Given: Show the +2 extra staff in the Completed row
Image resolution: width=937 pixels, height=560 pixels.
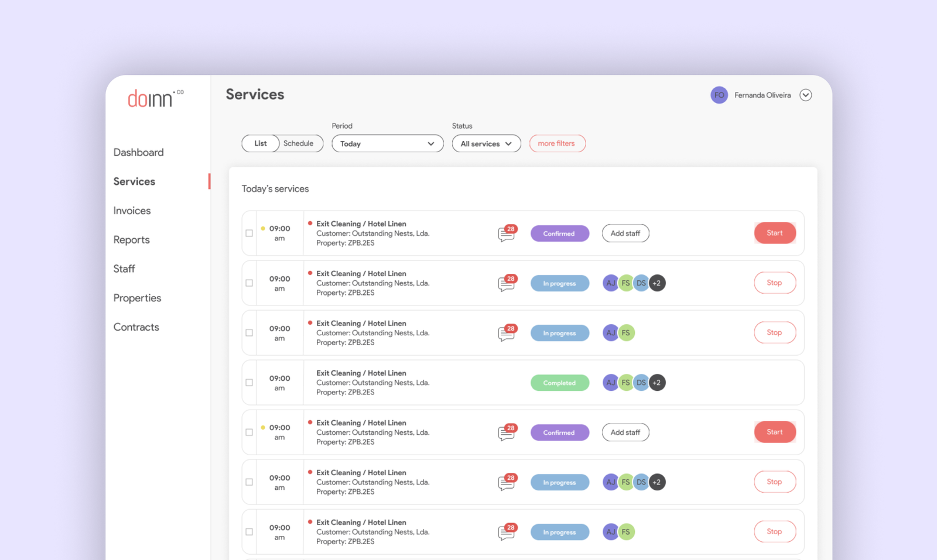Looking at the screenshot, I should tap(657, 383).
